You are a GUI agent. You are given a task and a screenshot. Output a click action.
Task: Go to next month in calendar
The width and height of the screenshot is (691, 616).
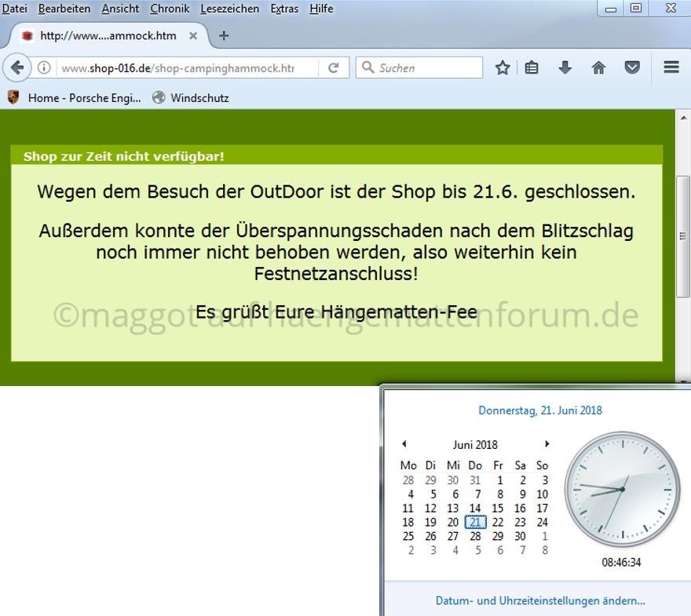[x=547, y=444]
